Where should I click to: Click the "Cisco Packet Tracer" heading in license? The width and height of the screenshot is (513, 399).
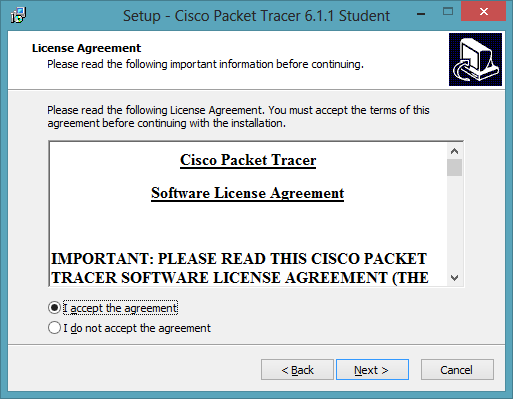(248, 160)
